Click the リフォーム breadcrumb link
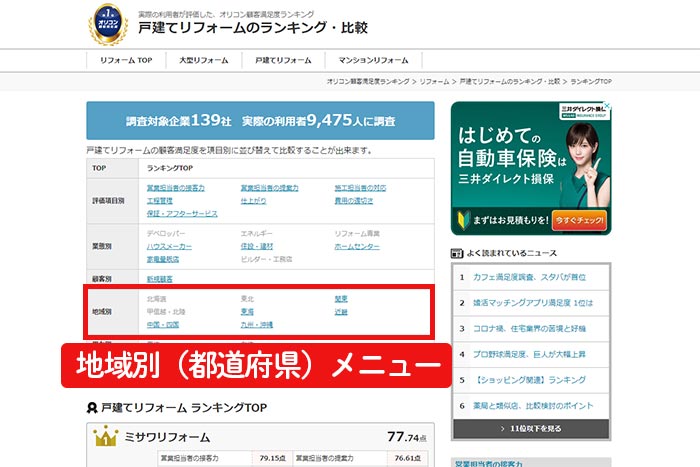The height and width of the screenshot is (467, 700). coord(434,82)
